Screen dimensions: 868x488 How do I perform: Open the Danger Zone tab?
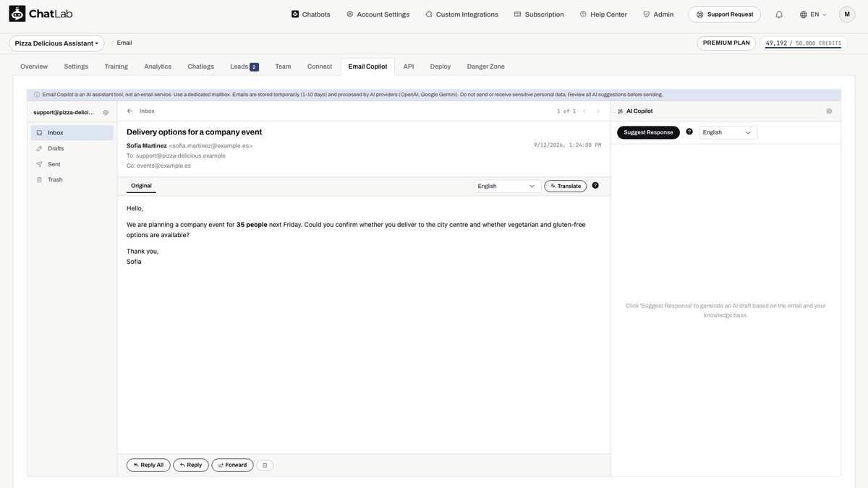pos(486,67)
